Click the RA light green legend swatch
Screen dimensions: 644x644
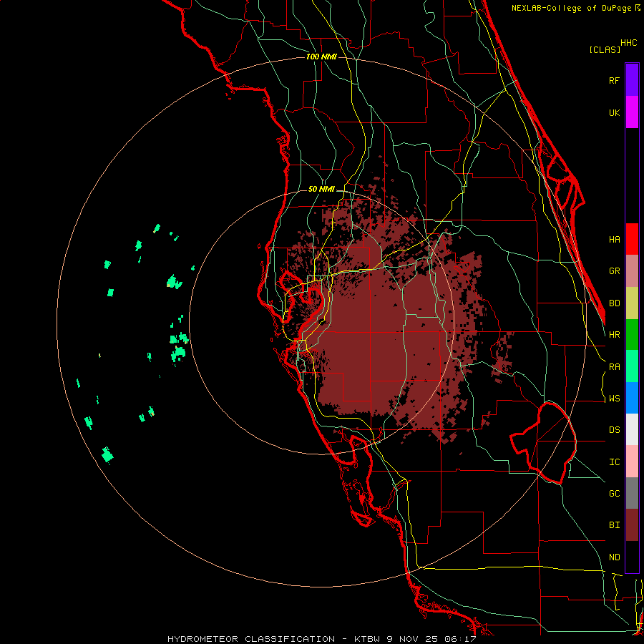coord(632,366)
